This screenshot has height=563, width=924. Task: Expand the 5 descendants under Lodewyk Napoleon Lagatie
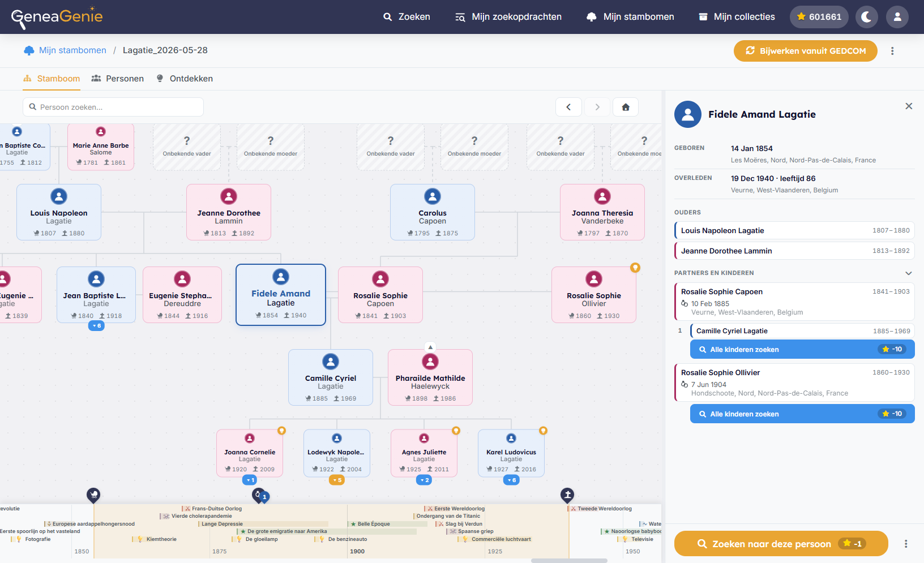[337, 480]
